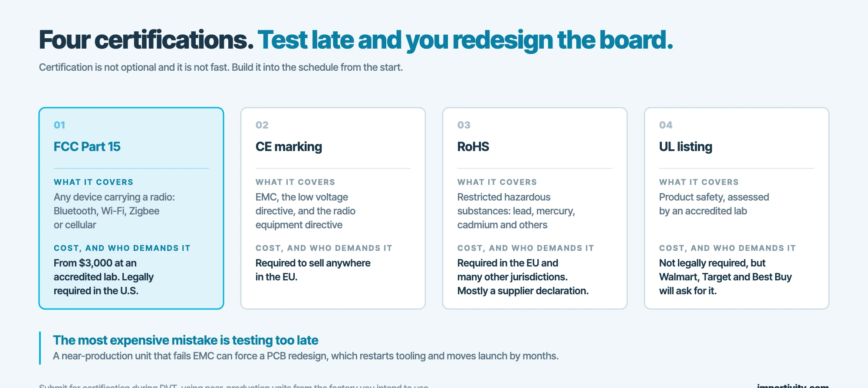
Task: Select the FCC Part 15 card heading
Action: pos(87,147)
